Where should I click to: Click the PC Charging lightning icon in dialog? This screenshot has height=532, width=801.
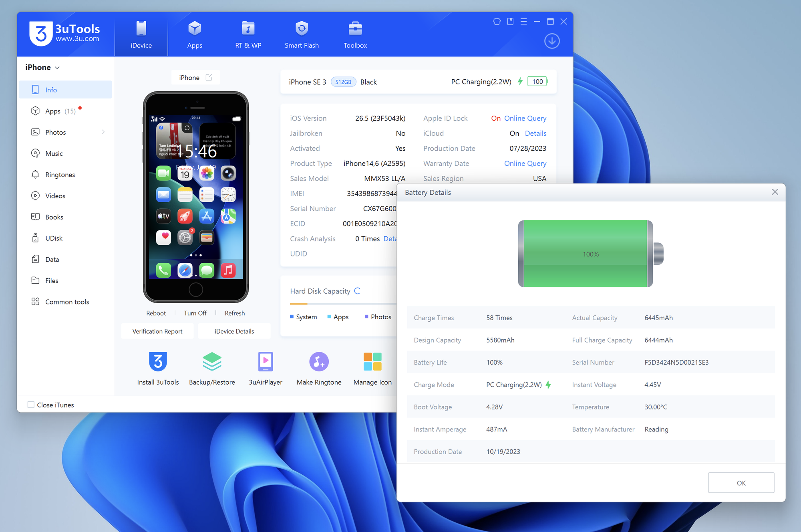[x=548, y=385]
